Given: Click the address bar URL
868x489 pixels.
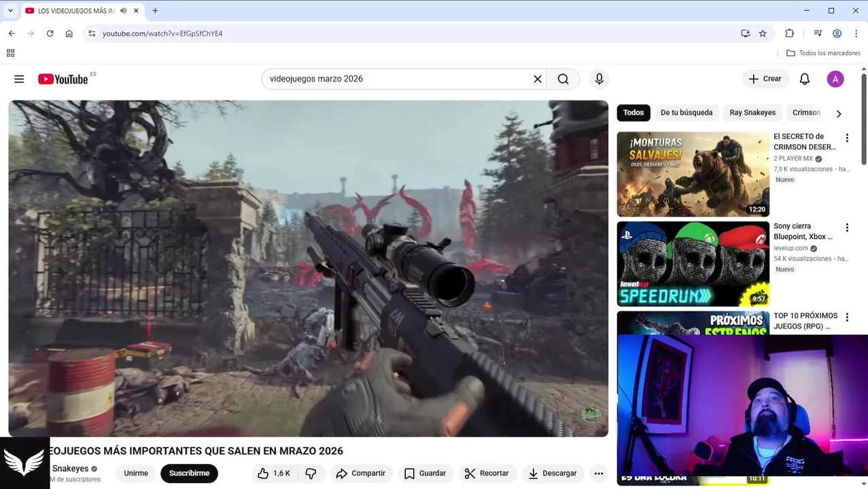Looking at the screenshot, I should pyautogui.click(x=162, y=33).
